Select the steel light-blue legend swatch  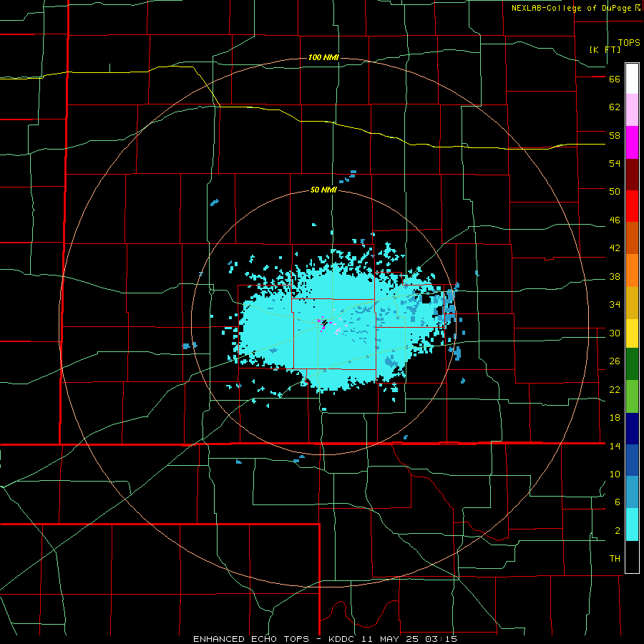(632, 492)
